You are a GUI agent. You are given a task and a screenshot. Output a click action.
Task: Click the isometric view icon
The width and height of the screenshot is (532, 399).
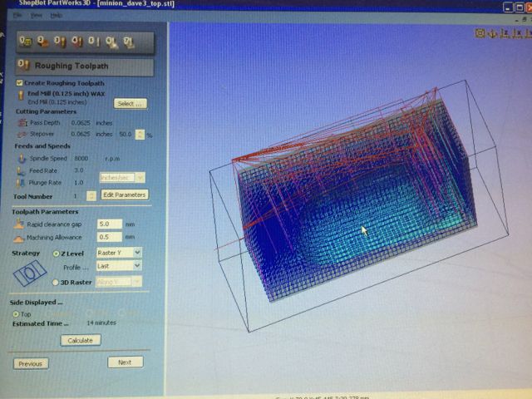pos(492,33)
